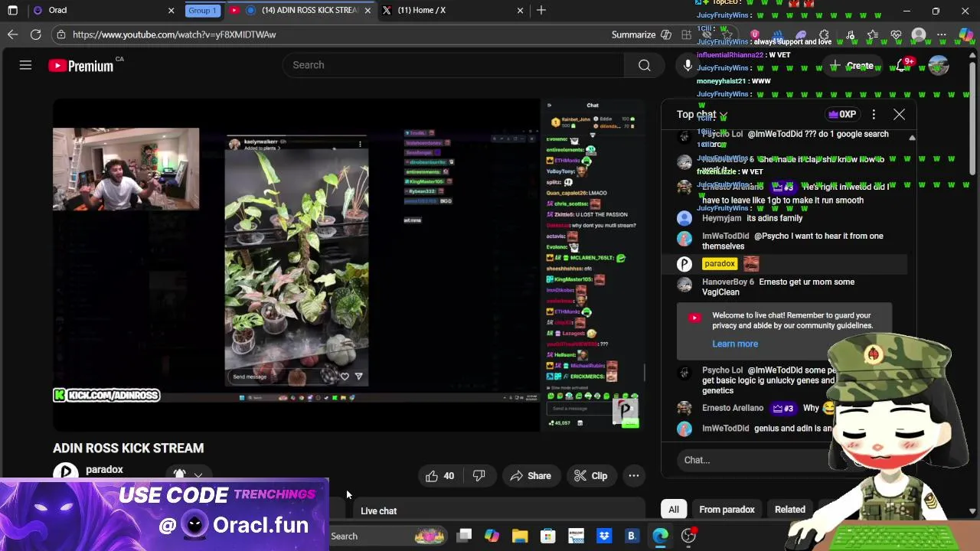This screenshot has height=551, width=980.
Task: Open the YouTube guide hamburger menu
Action: click(25, 66)
